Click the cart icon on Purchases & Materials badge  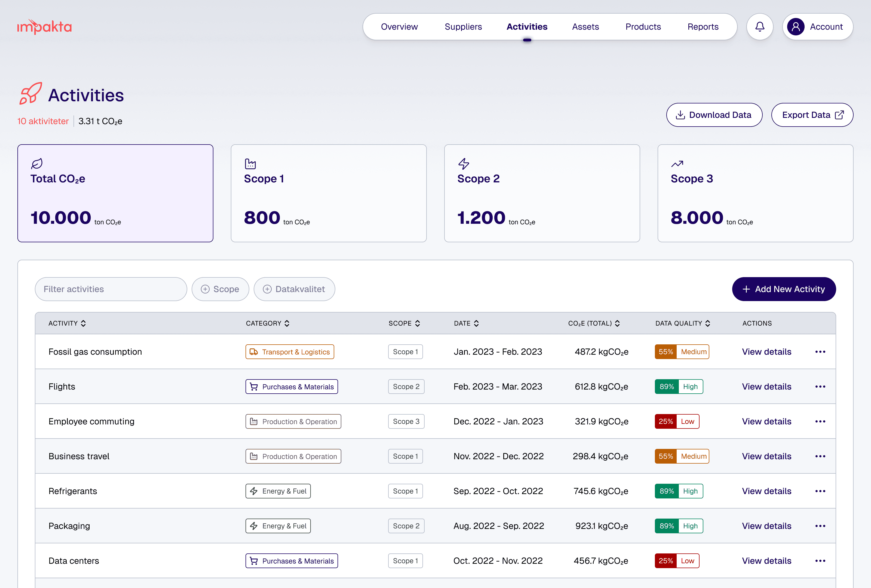pyautogui.click(x=254, y=386)
